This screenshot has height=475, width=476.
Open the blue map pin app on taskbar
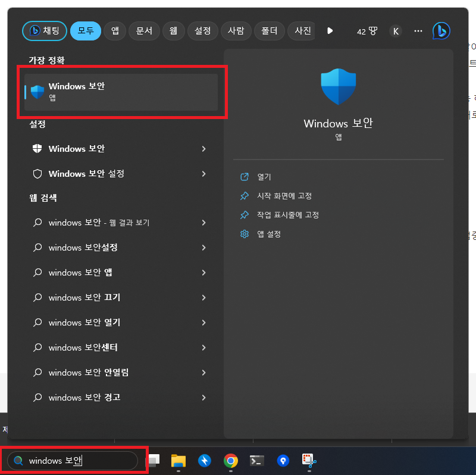point(283,461)
